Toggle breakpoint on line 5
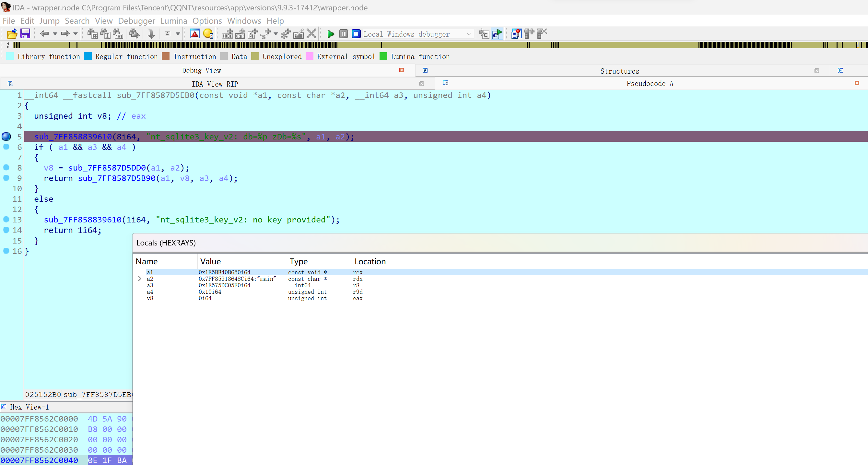The width and height of the screenshot is (868, 465). (6, 137)
